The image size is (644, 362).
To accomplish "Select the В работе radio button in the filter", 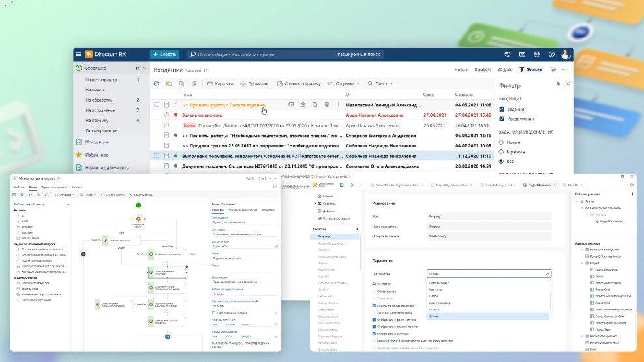I will (x=501, y=152).
